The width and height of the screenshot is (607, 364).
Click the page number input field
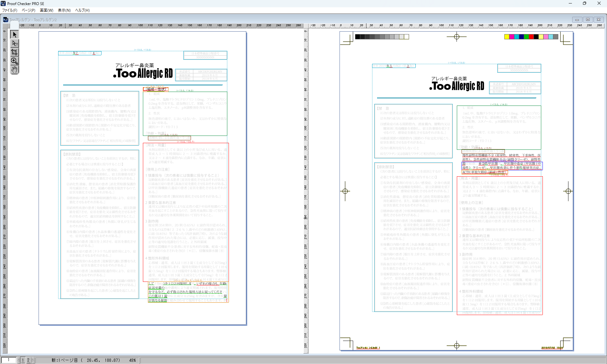(9, 360)
